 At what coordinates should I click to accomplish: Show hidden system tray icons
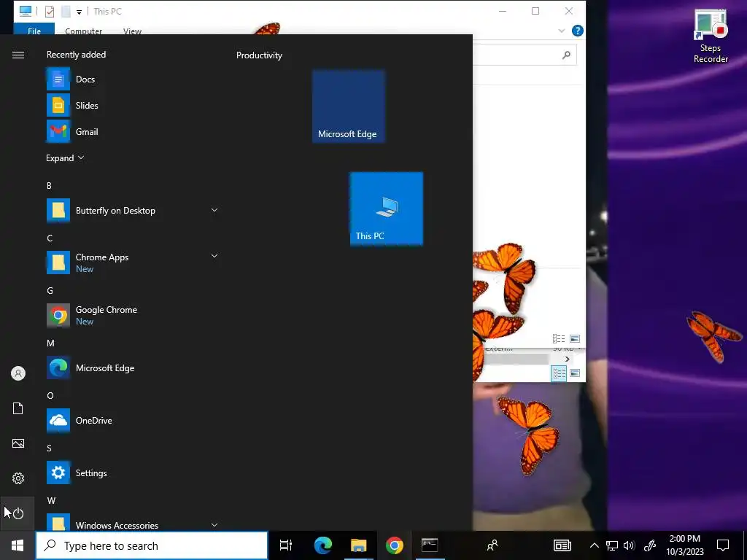coord(594,545)
